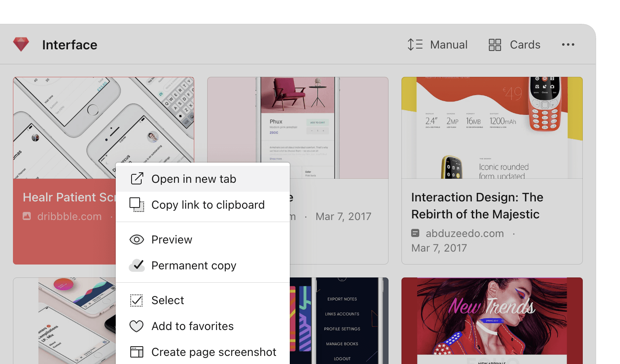Toggle the Permanent copy option
This screenshot has height=364, width=620.
[203, 265]
